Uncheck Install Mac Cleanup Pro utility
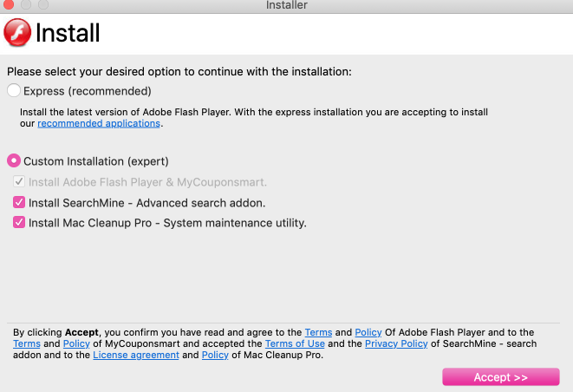 (19, 223)
